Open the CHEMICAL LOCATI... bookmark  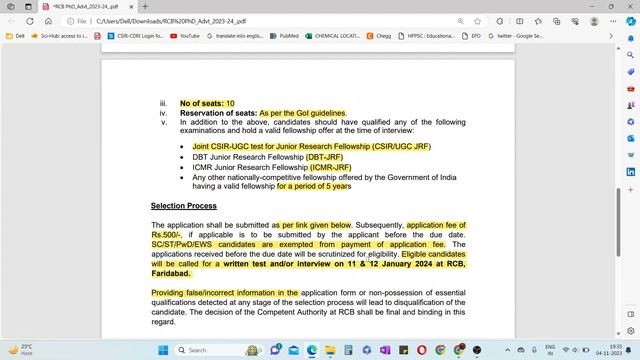tap(333, 36)
